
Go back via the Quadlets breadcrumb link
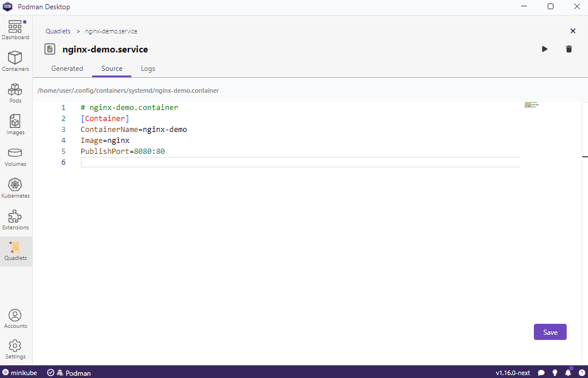(58, 31)
